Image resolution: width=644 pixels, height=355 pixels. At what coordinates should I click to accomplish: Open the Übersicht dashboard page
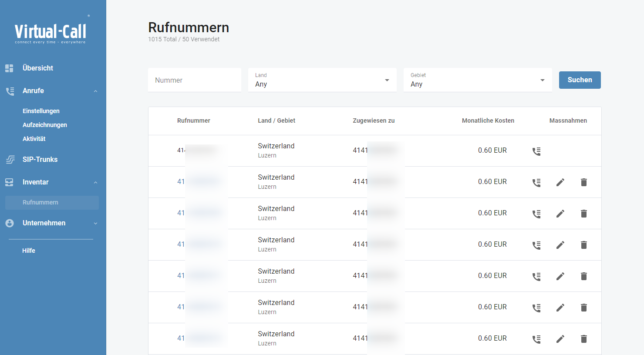coord(38,68)
